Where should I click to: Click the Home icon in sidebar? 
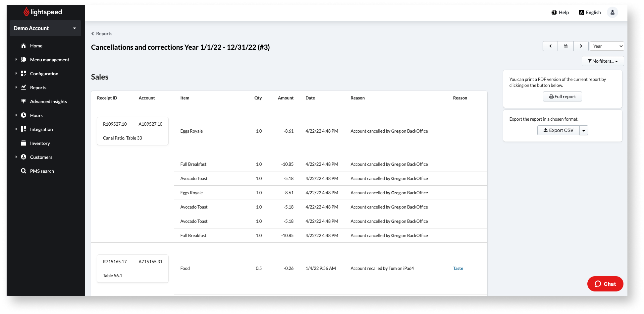pyautogui.click(x=24, y=46)
